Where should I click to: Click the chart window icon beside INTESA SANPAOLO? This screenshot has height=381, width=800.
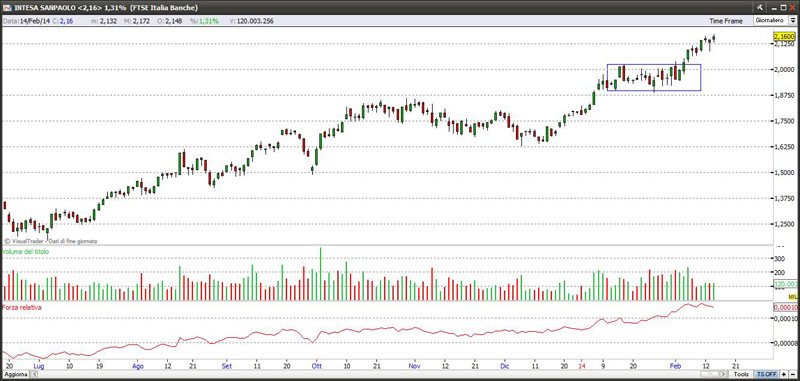[x=7, y=8]
